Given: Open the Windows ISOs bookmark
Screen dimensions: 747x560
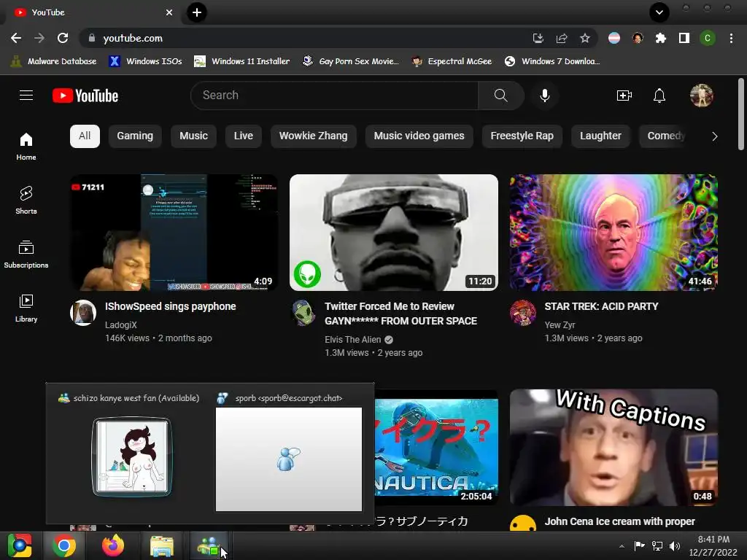Looking at the screenshot, I should coord(146,61).
